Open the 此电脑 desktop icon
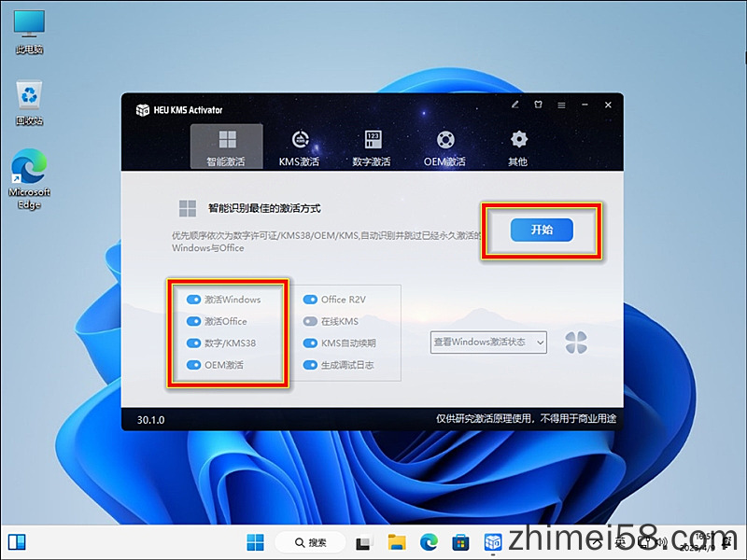Image resolution: width=747 pixels, height=560 pixels. click(x=29, y=33)
